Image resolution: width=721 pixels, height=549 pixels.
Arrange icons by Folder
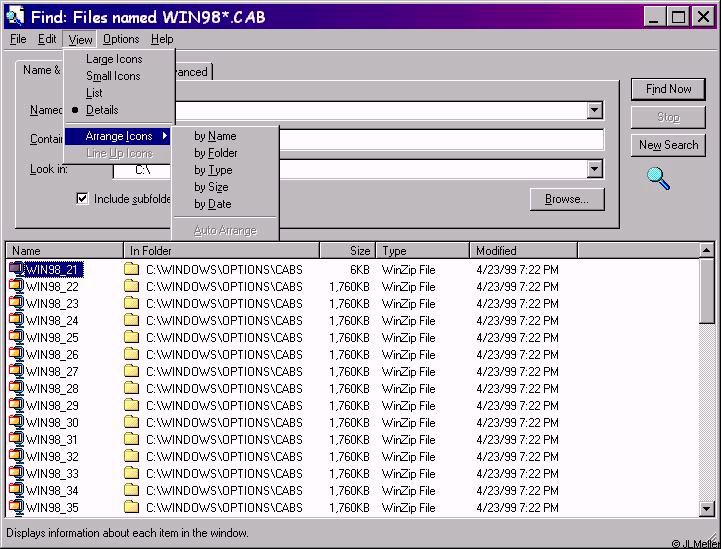(x=216, y=153)
